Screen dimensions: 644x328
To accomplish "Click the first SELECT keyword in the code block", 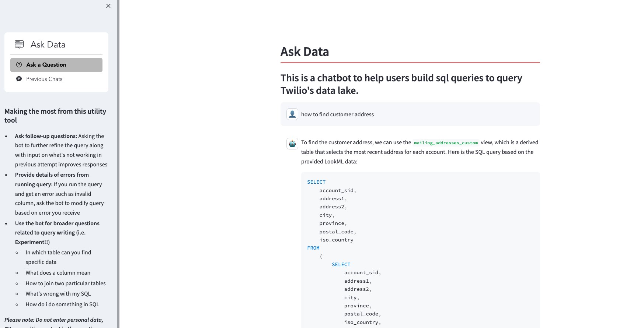I will (316, 182).
